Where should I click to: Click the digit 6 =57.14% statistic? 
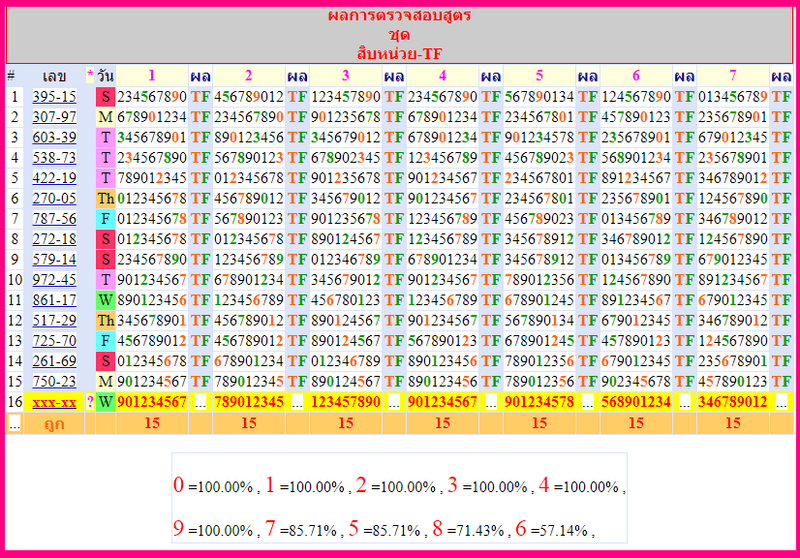pyautogui.click(x=552, y=529)
